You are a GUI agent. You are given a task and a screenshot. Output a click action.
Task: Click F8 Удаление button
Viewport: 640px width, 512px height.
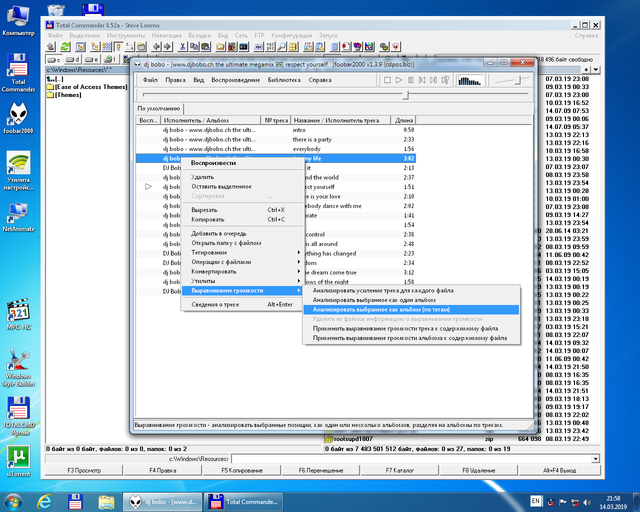click(x=478, y=470)
